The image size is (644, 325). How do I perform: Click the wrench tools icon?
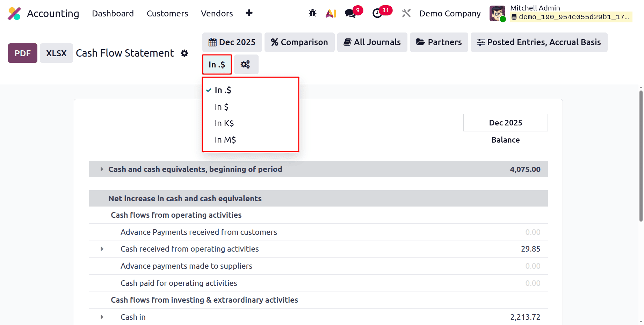click(406, 13)
